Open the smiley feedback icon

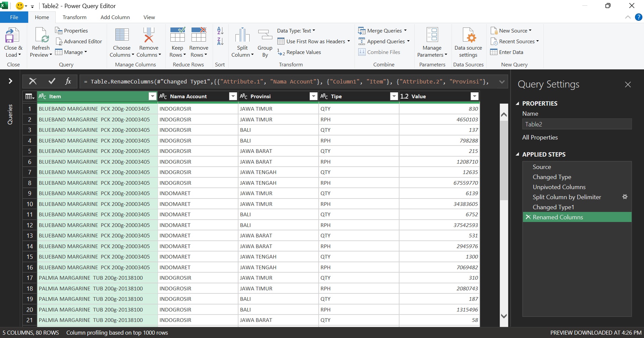(20, 6)
